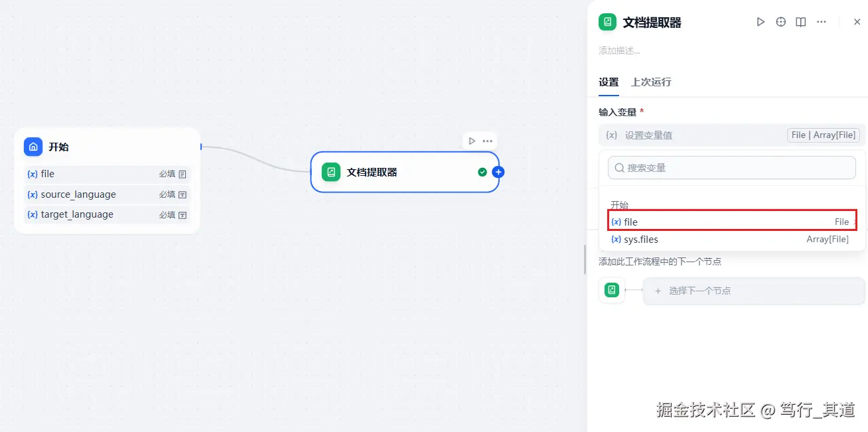The image size is (868, 432).
Task: Switch to the 上次运行 tab
Action: point(651,82)
